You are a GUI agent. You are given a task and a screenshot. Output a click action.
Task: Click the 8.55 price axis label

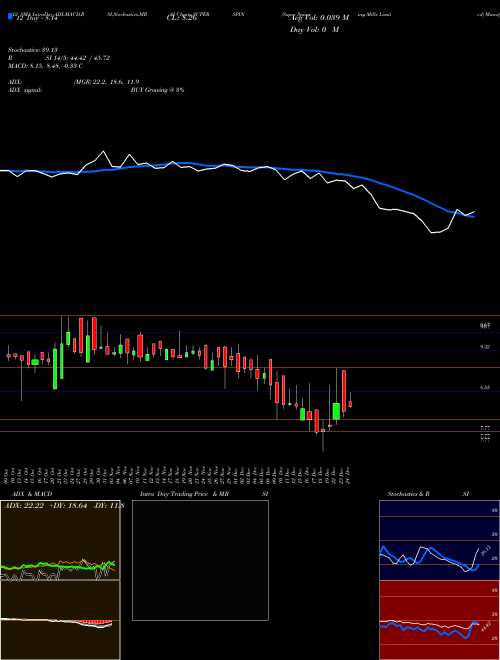(x=485, y=387)
